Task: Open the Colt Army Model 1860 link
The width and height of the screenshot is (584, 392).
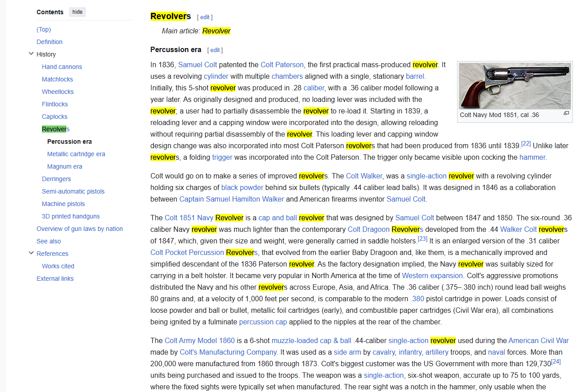Action: (200, 340)
